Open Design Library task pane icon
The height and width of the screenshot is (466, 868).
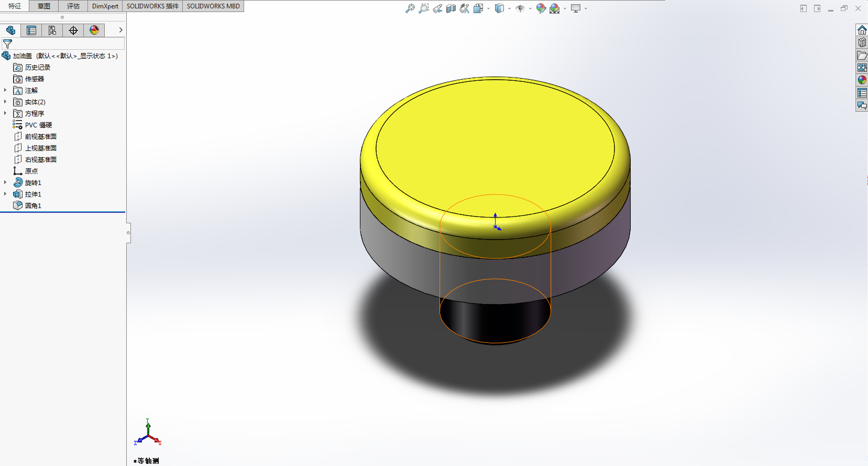[862, 42]
